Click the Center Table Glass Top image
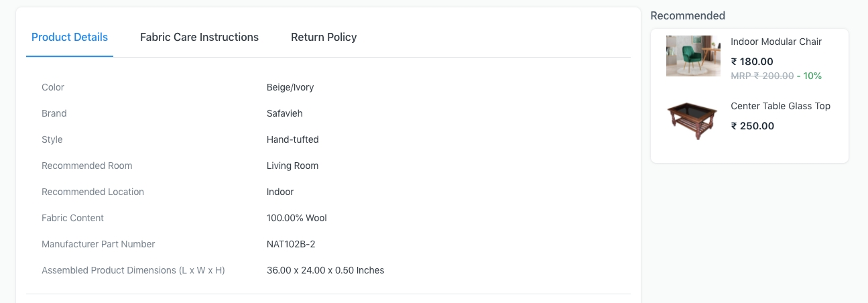868x303 pixels. click(x=693, y=121)
